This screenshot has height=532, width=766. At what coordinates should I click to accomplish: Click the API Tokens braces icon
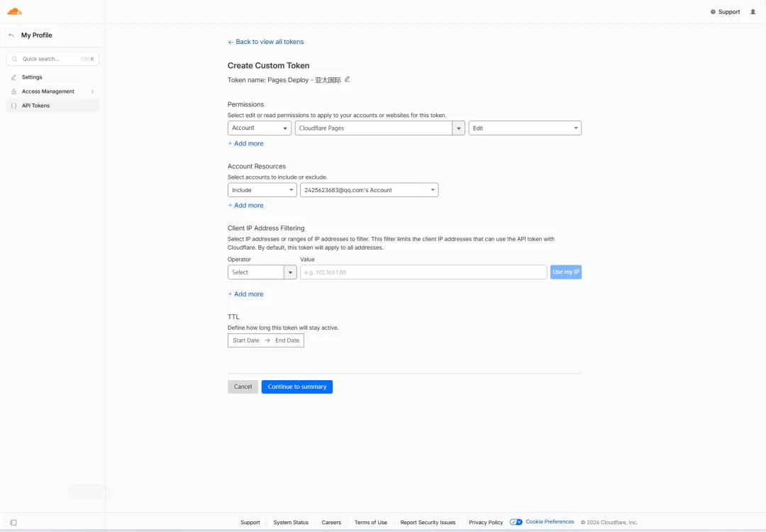tap(13, 106)
